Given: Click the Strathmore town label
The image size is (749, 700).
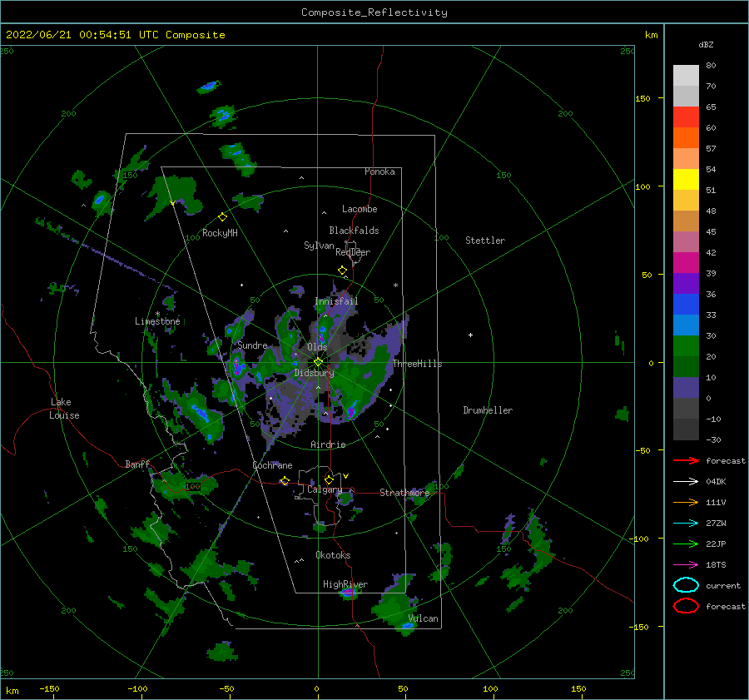Looking at the screenshot, I should (404, 493).
